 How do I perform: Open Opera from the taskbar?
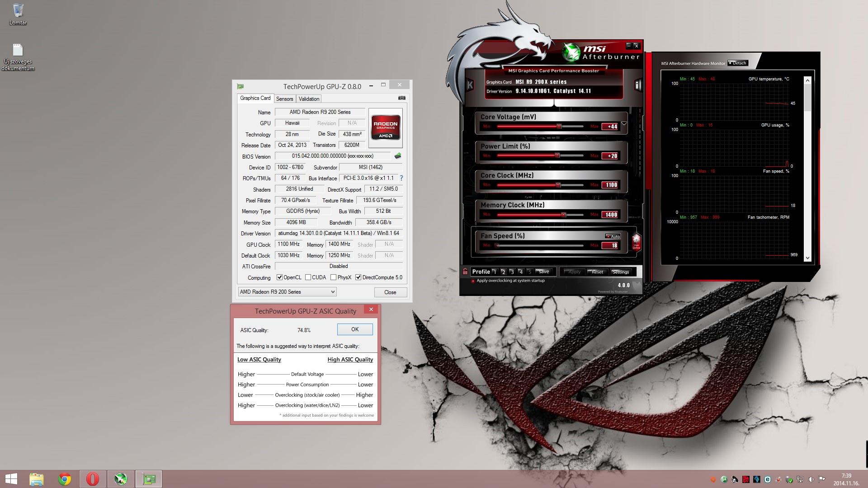(x=93, y=479)
